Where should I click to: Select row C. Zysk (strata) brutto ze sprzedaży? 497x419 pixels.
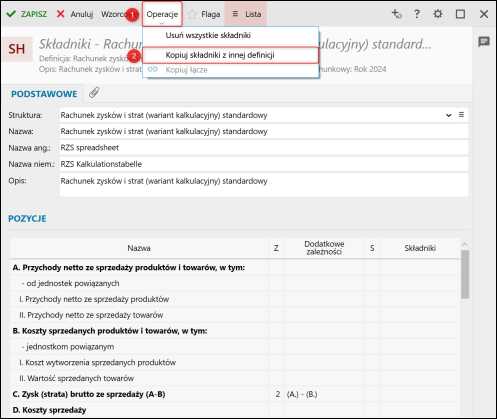(235, 394)
